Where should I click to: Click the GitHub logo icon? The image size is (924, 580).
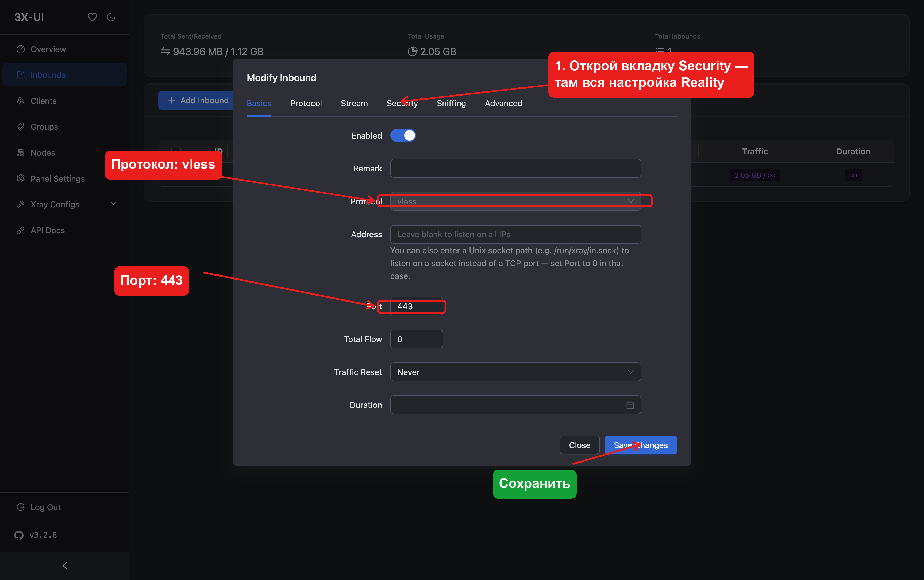(x=19, y=535)
